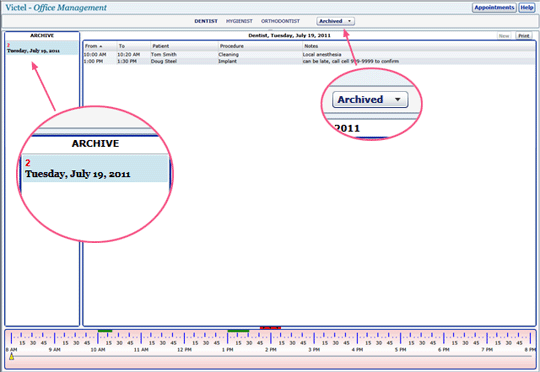The height and width of the screenshot is (372, 540).
Task: Click the 10:20 AM end time cell
Action: click(x=128, y=54)
